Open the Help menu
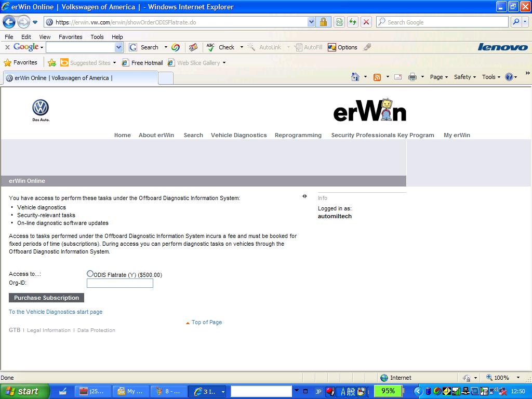The image size is (532, 399). (x=117, y=37)
